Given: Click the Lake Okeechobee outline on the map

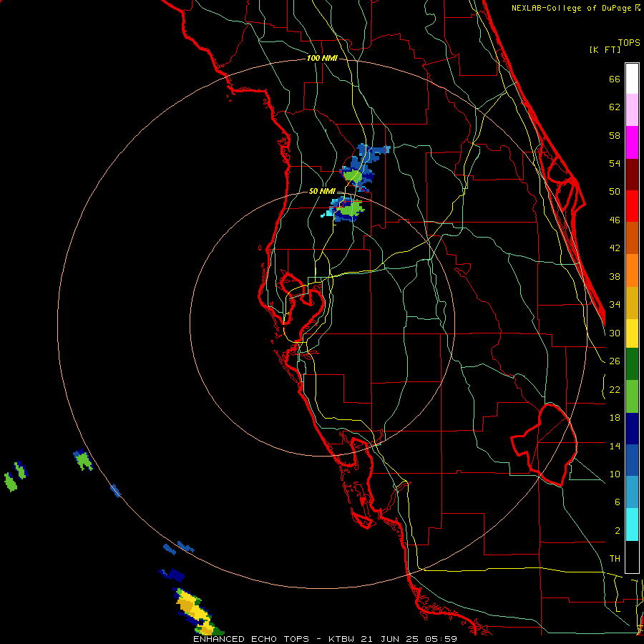Looking at the screenshot, I should tap(545, 445).
